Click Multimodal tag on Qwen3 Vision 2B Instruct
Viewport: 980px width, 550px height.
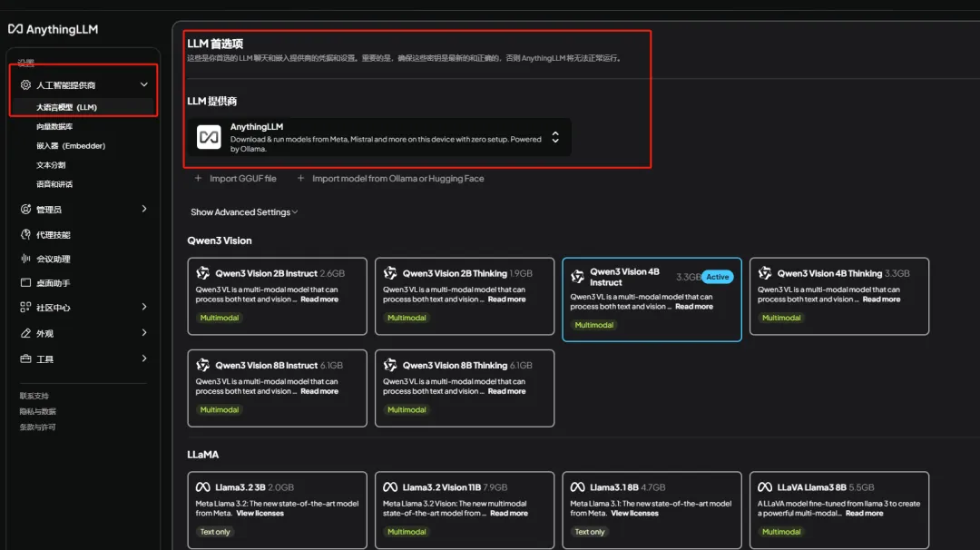coord(220,318)
